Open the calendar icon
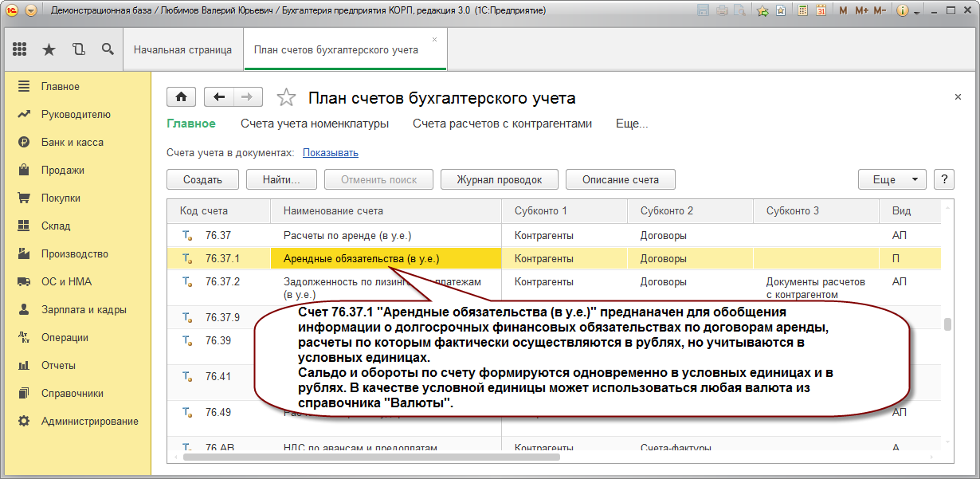Viewport: 980px width, 479px height. (821, 11)
